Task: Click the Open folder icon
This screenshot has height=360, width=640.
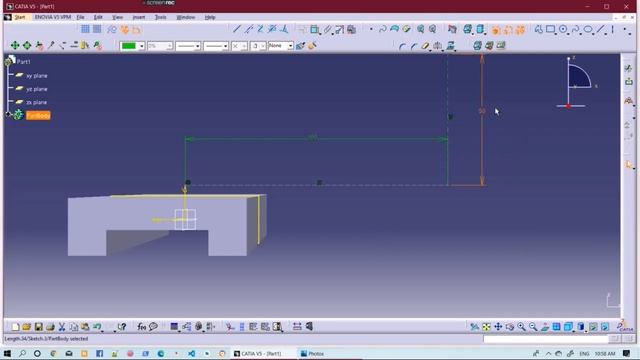Action: tap(27, 327)
